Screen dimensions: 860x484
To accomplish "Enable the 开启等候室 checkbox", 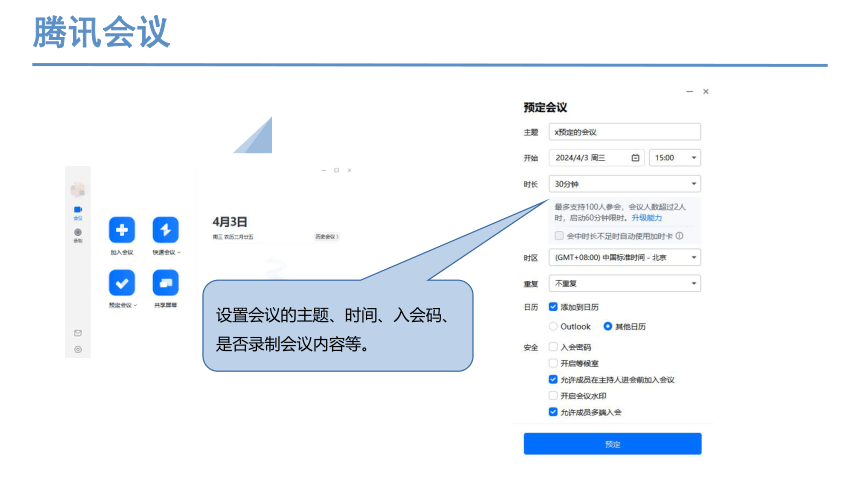I will click(553, 363).
